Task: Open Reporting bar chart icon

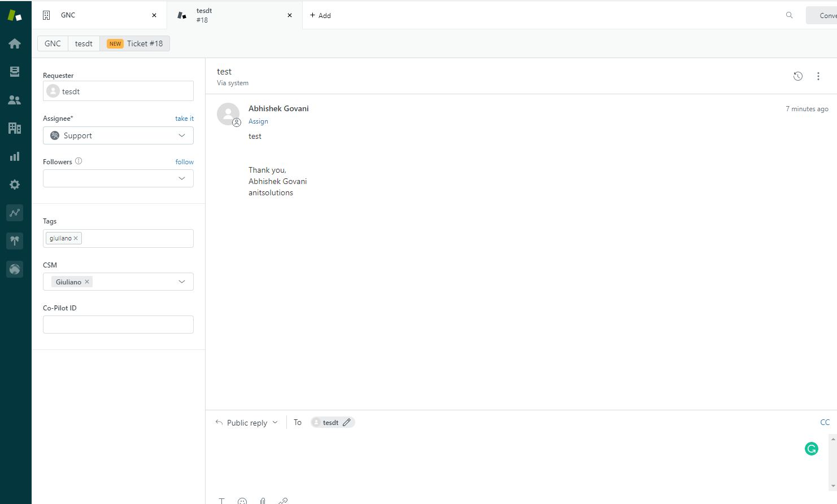Action: point(15,156)
